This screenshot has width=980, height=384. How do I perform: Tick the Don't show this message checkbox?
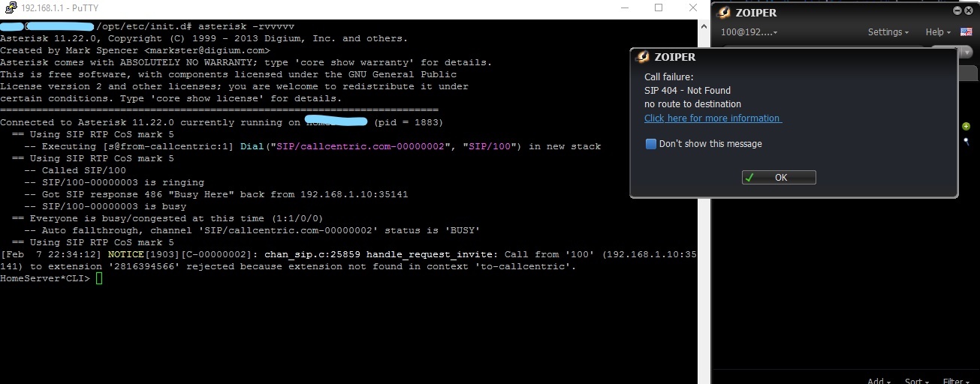click(x=651, y=144)
